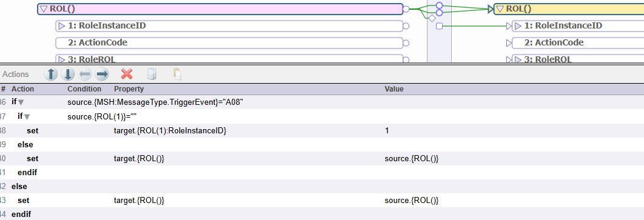Click the indent right arrow icon
The image size is (644, 220).
101,75
